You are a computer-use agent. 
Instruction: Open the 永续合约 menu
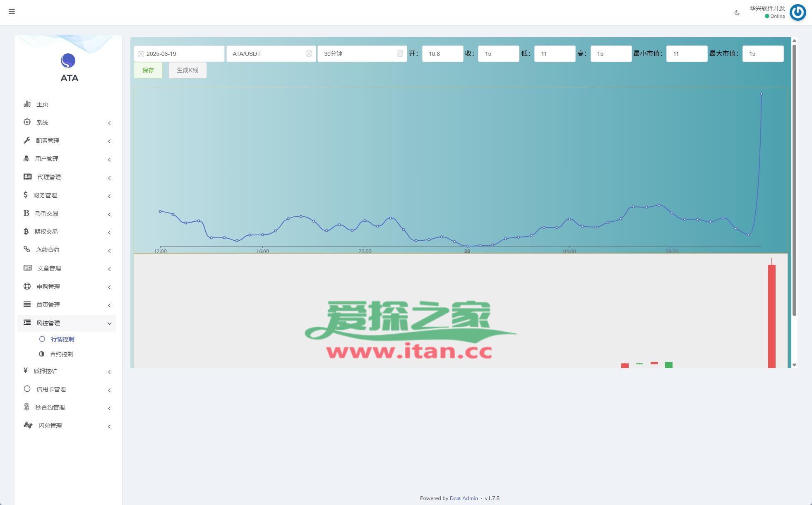(67, 250)
